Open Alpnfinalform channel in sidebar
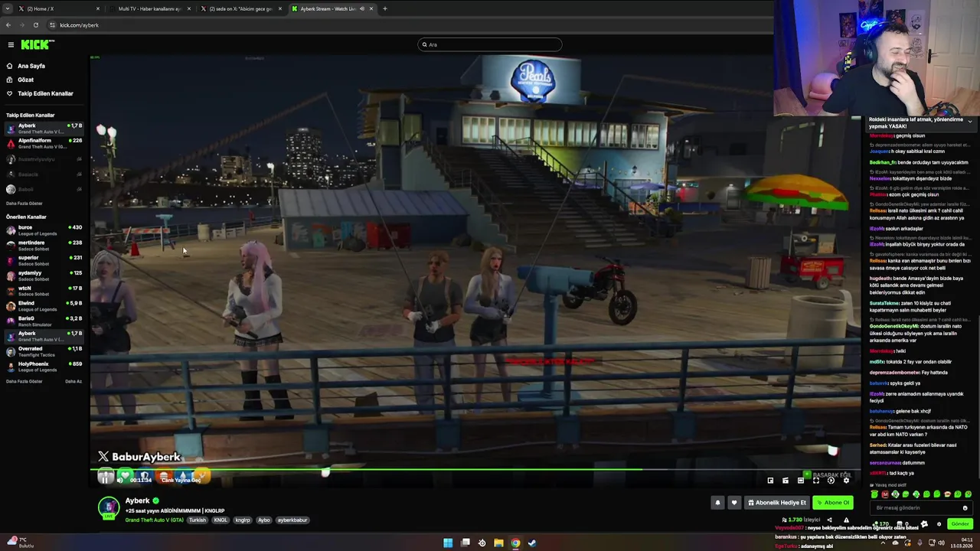This screenshot has height=551, width=980. [x=44, y=143]
